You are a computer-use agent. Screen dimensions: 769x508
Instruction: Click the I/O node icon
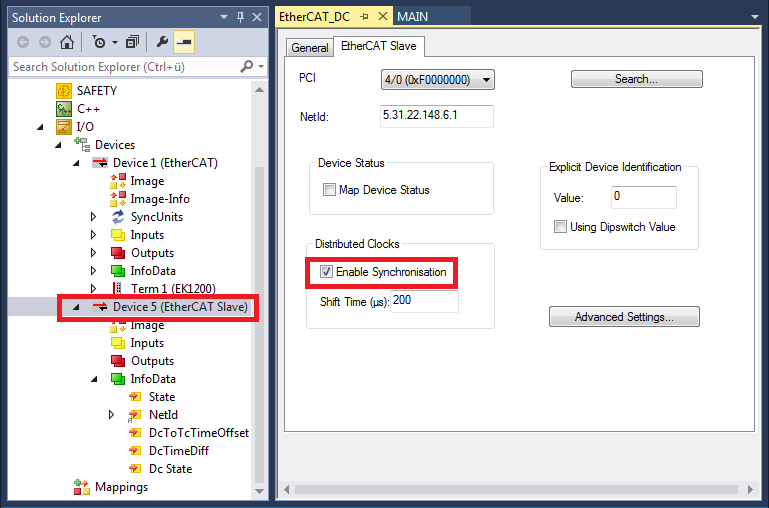pyautogui.click(x=64, y=127)
